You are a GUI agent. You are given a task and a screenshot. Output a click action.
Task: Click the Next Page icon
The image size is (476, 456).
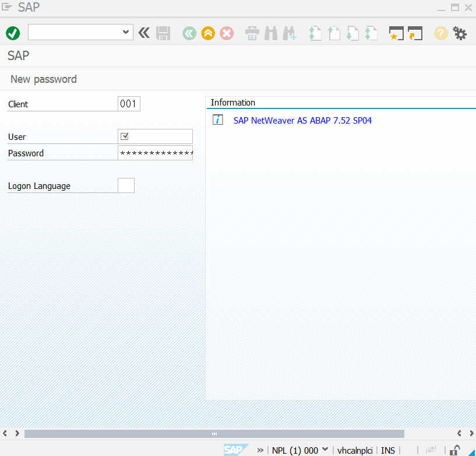352,33
